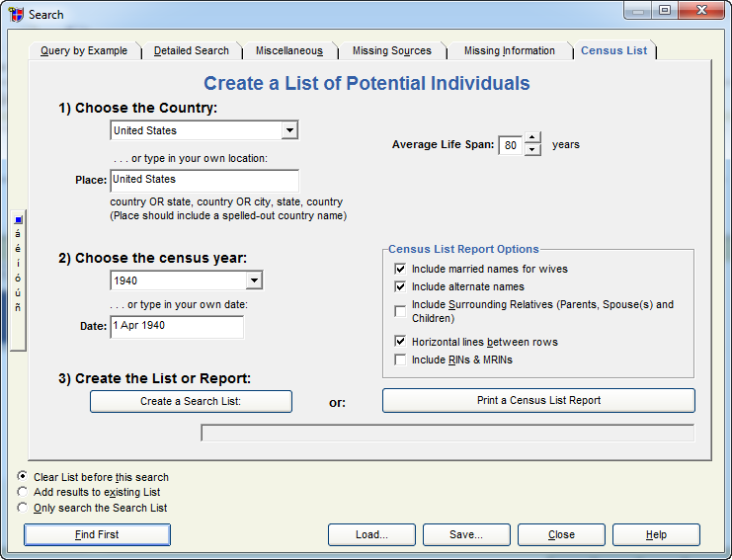Open Help for the Search window
Viewport: 732px width, 560px height.
tap(656, 534)
